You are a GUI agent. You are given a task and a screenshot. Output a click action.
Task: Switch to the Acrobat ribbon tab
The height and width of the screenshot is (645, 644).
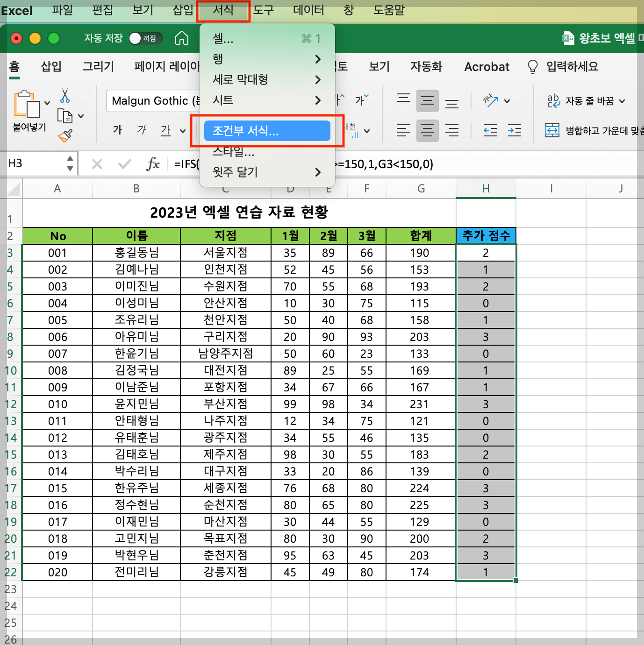click(486, 67)
